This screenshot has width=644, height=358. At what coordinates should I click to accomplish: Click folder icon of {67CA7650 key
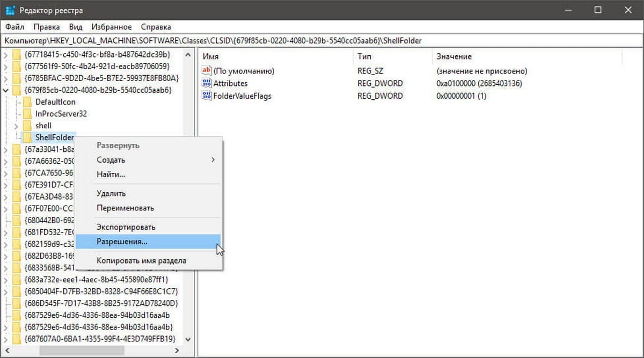coord(17,173)
